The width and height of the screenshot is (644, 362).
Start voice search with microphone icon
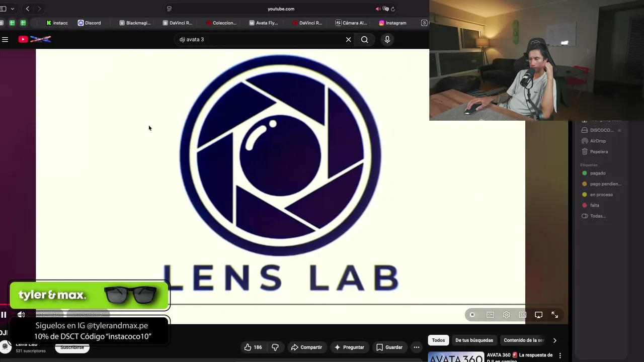click(x=387, y=39)
